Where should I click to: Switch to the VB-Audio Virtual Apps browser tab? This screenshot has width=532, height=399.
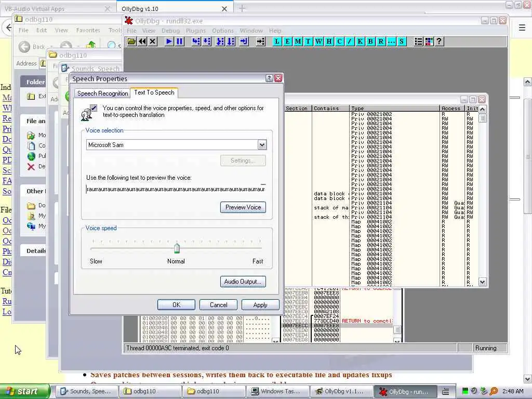[x=58, y=9]
